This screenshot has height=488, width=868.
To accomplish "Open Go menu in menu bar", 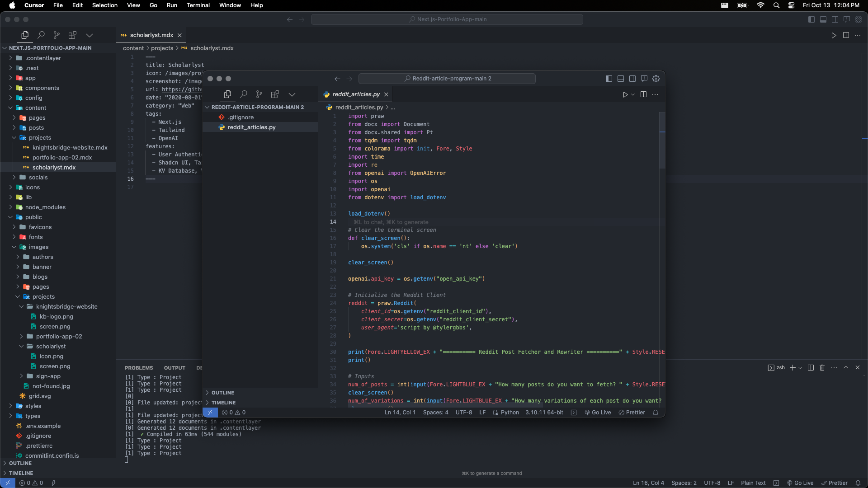I will 153,5.
